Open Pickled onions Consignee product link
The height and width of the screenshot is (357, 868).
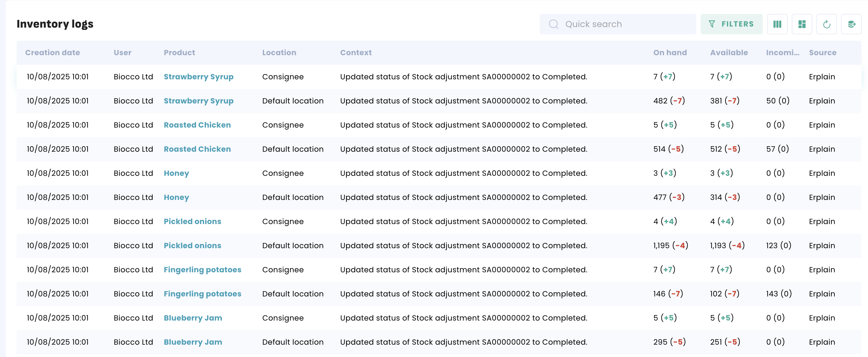(192, 222)
